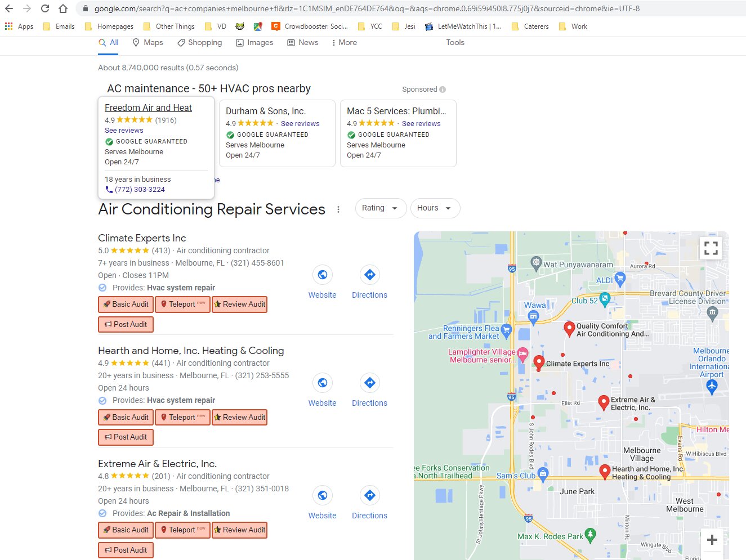The height and width of the screenshot is (560, 746).
Task: Click the Wawa marker on the map
Action: (x=534, y=318)
